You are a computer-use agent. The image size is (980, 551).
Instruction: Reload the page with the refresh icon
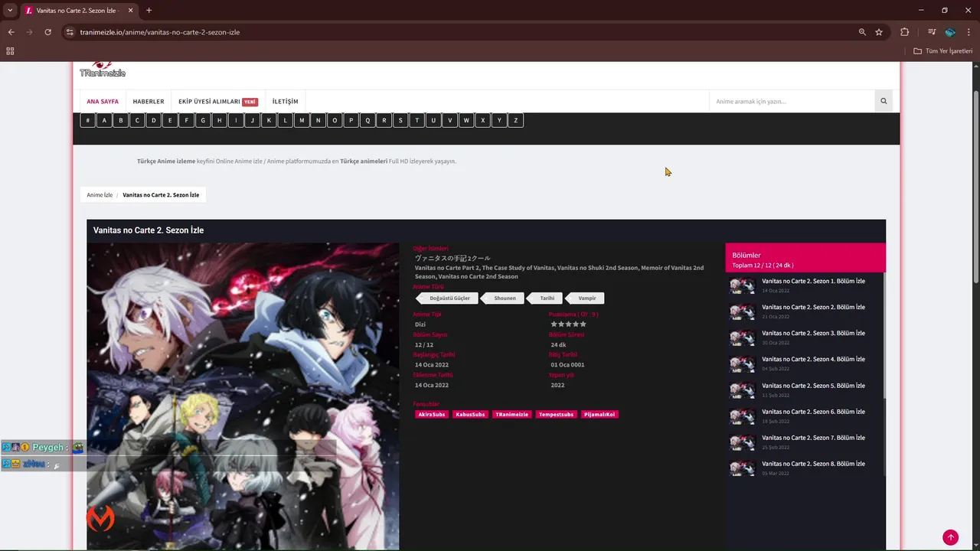[x=47, y=32]
